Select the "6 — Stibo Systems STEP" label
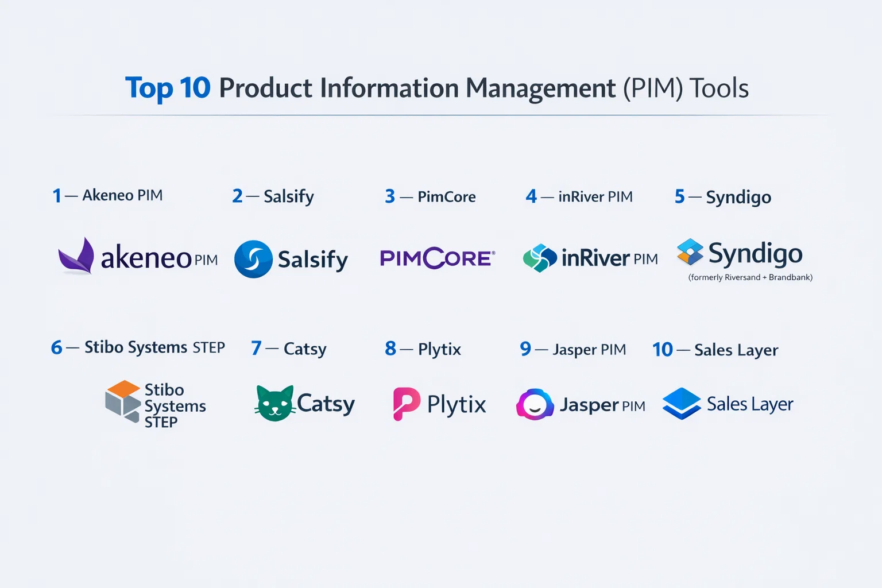 coord(138,347)
